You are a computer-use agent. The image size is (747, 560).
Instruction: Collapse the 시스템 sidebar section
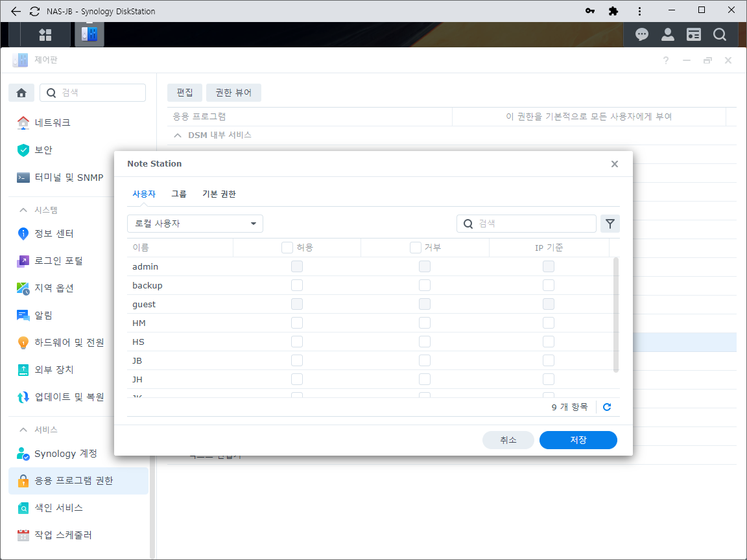pyautogui.click(x=23, y=210)
